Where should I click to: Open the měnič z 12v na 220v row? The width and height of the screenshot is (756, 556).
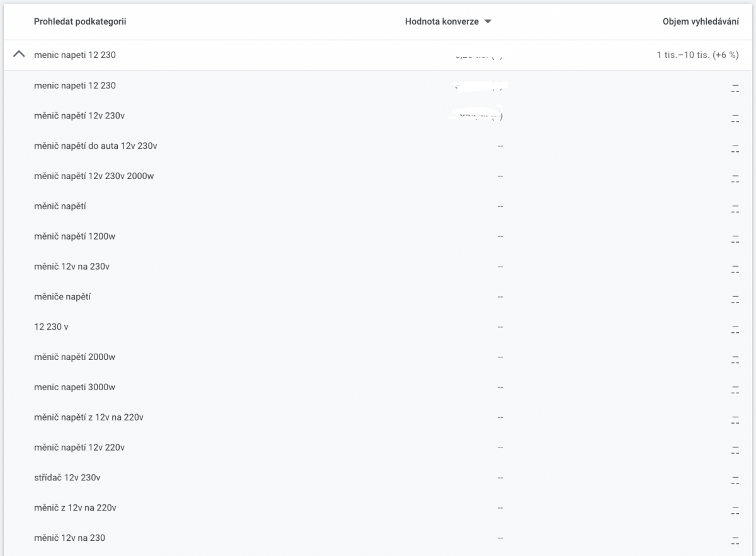point(75,508)
